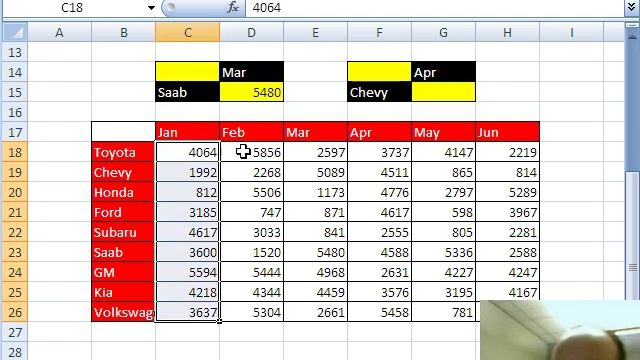This screenshot has width=640, height=360.
Task: Click Chevy Mar value 5089
Action: tap(316, 172)
